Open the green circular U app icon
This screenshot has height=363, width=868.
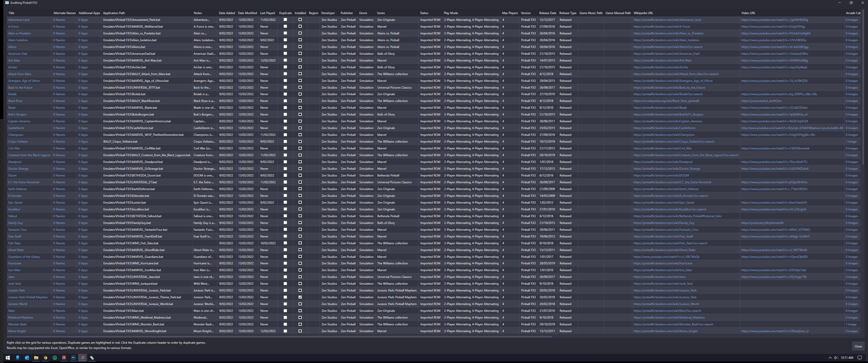click(55, 358)
